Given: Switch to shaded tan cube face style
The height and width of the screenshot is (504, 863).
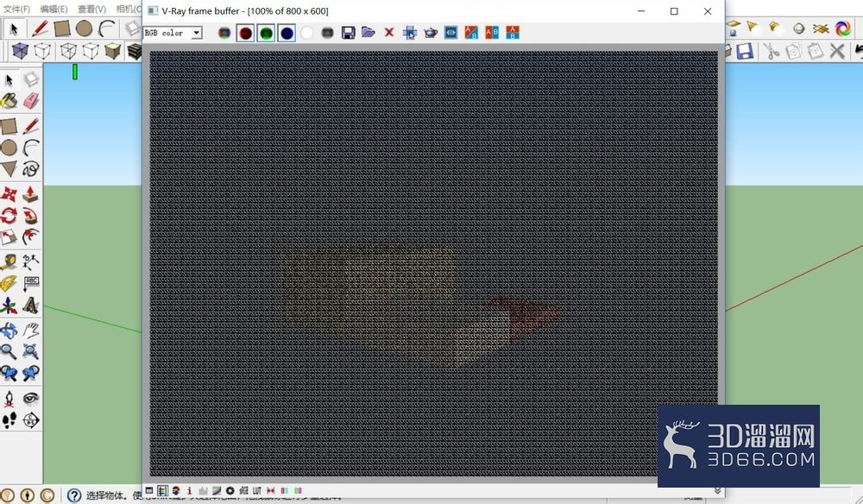Looking at the screenshot, I should coord(112,51).
